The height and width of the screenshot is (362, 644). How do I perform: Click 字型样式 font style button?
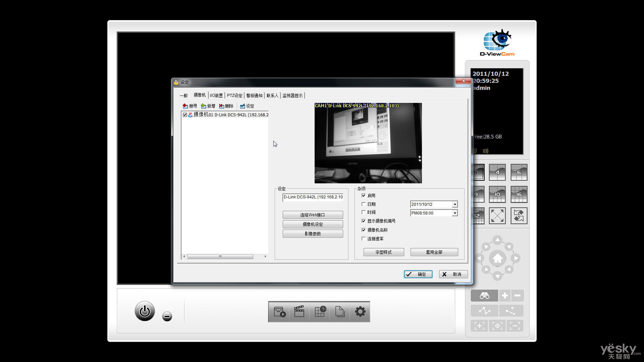click(x=383, y=252)
